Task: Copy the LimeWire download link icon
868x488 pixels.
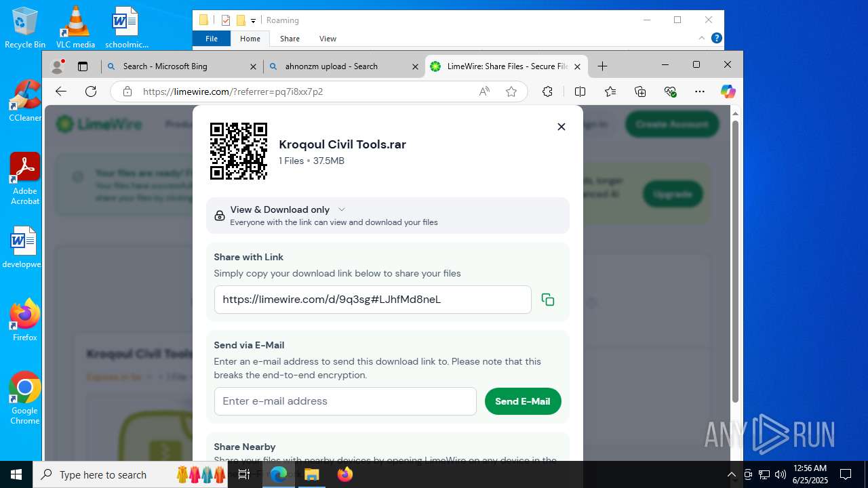Action: pos(548,300)
